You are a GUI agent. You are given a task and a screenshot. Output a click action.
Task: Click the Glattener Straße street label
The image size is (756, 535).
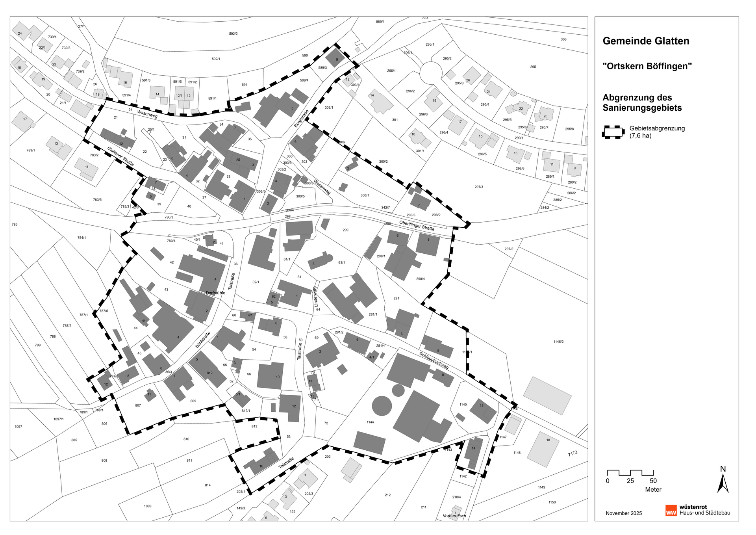point(120,156)
